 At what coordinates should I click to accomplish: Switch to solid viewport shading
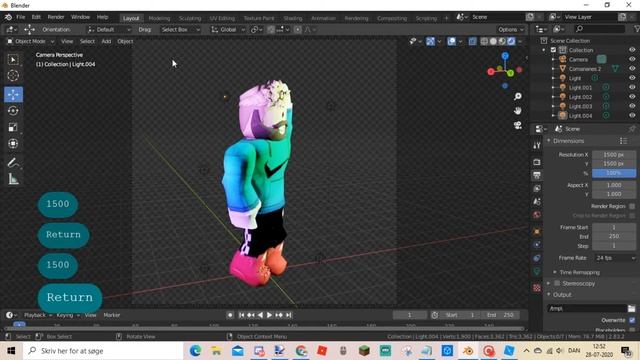(x=493, y=41)
